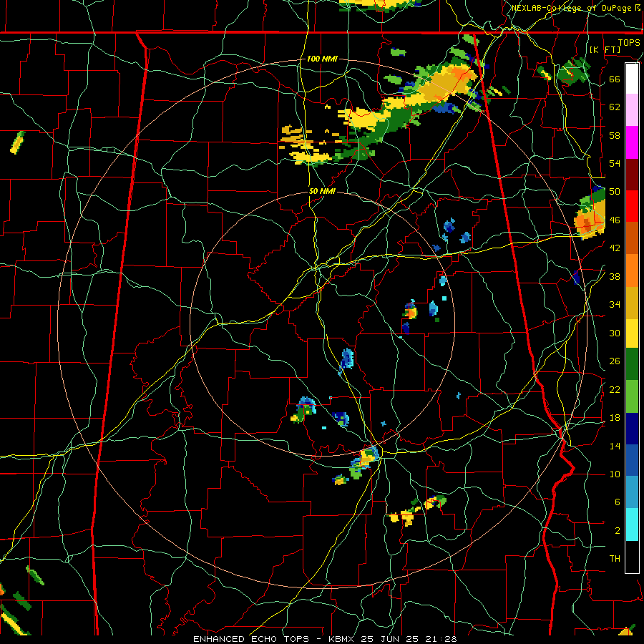Click the "46" legend value
The width and height of the screenshot is (644, 644).
[x=615, y=220]
